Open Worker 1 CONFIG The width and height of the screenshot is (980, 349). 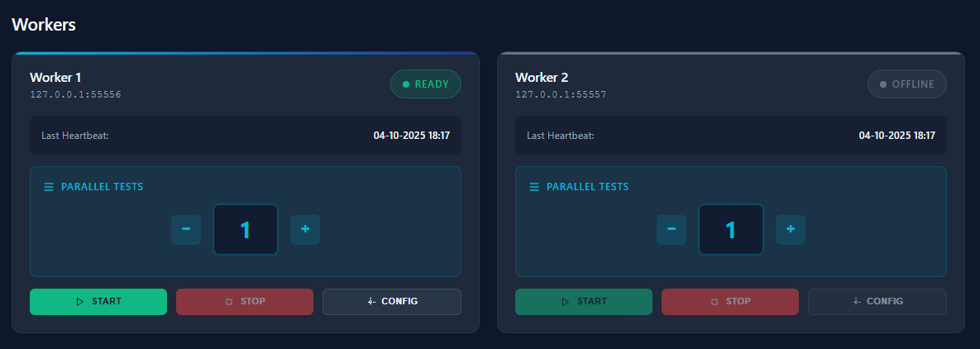click(x=392, y=302)
